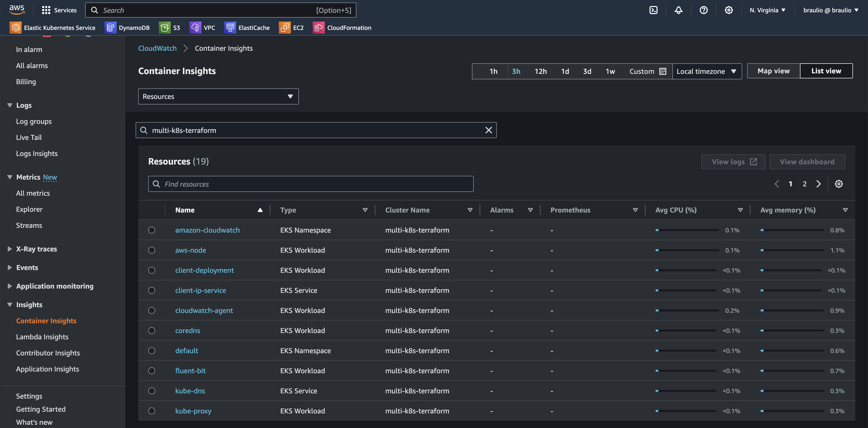Switch to Map view

[773, 71]
